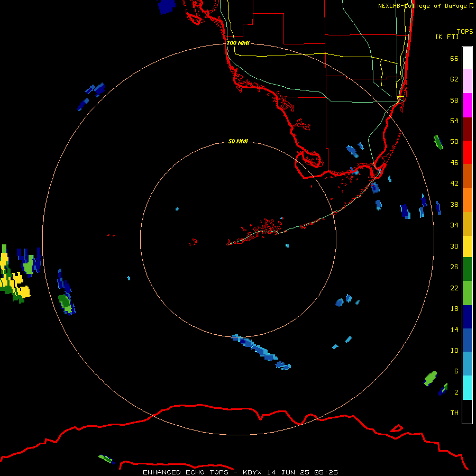This screenshot has height=476, width=476.
Task: Click the "TOPS" legend heading
Action: [465, 31]
